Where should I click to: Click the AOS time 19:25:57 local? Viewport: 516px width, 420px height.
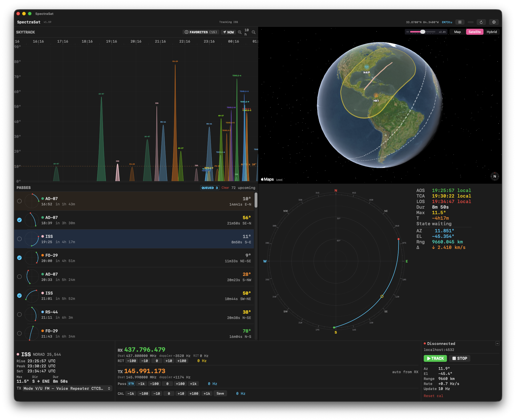[451, 190]
